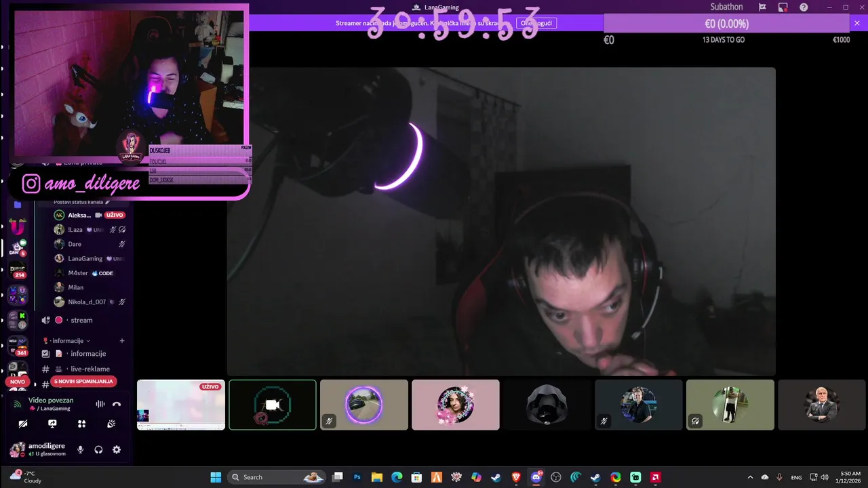Open the Windows Start menu

[216, 477]
